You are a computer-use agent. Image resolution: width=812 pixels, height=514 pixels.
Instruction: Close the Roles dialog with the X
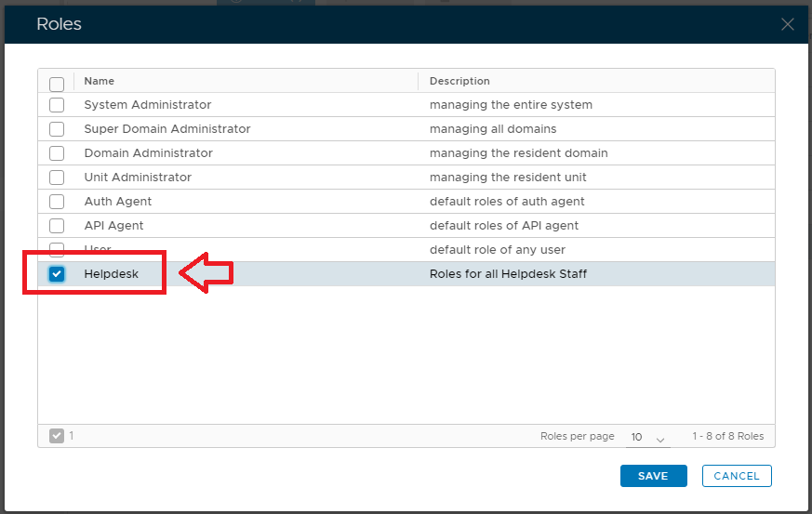[x=787, y=25]
